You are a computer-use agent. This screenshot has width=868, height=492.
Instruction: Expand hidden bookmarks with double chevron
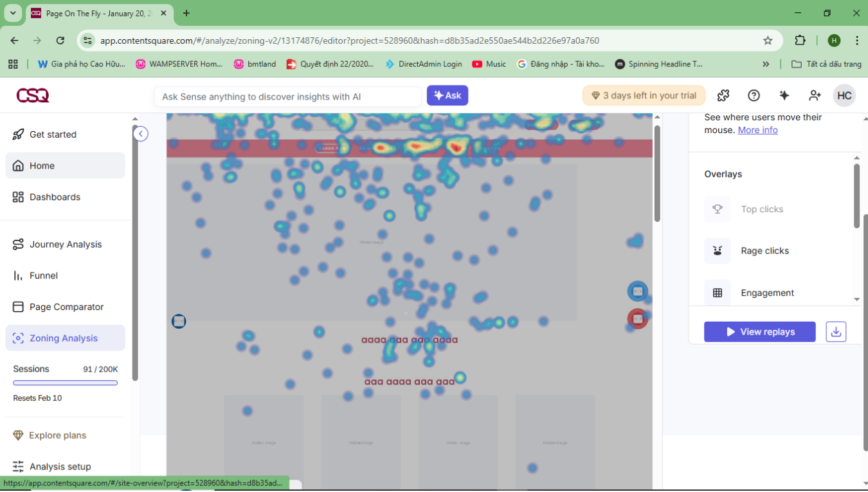765,64
